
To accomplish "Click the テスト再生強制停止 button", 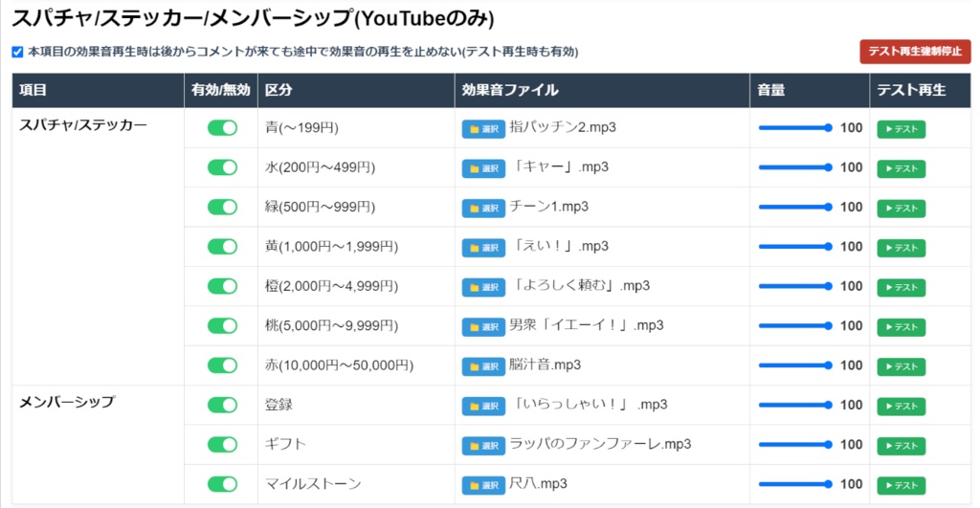I will [x=915, y=52].
